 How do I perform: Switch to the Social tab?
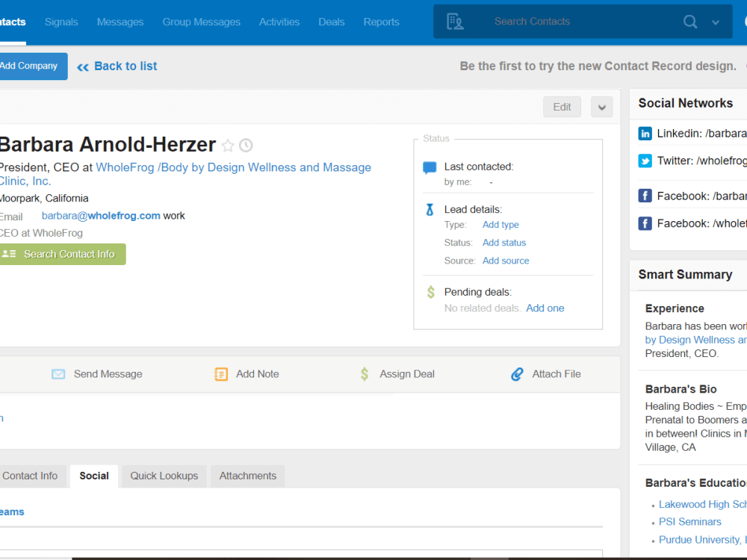(x=94, y=476)
